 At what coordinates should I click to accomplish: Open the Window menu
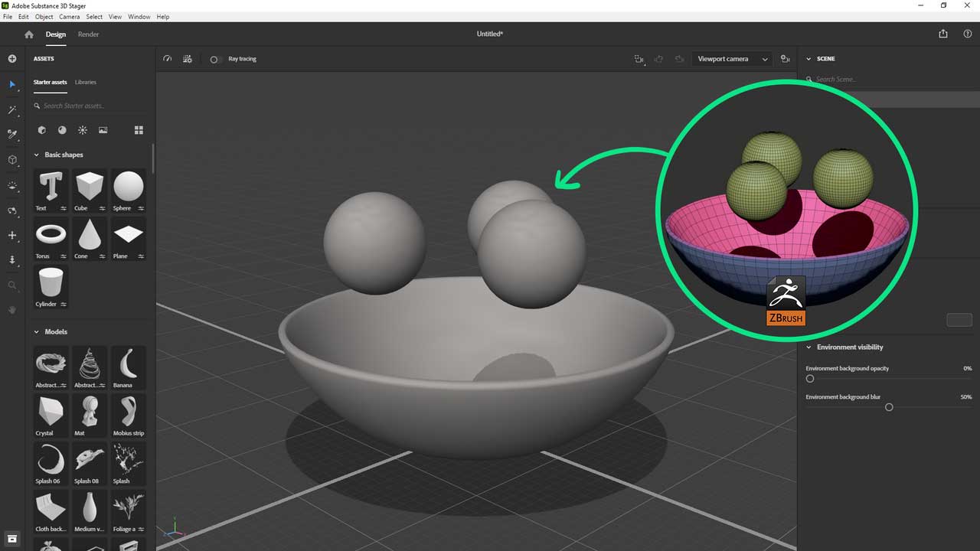[x=139, y=17]
